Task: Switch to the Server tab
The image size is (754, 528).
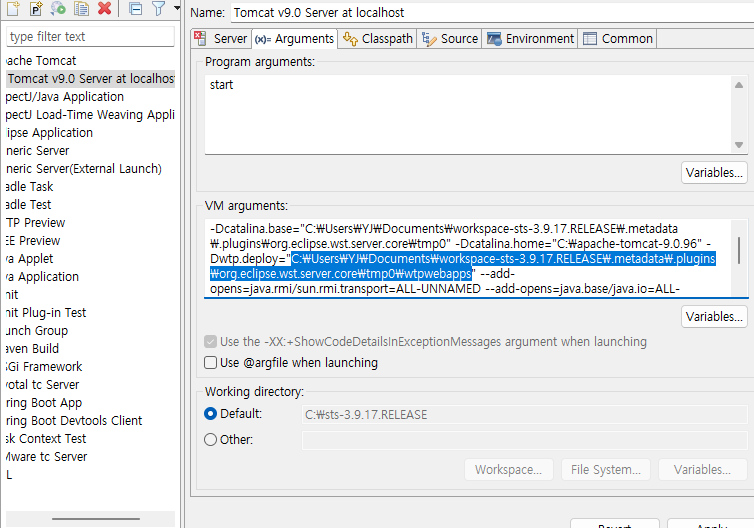Action: (222, 38)
